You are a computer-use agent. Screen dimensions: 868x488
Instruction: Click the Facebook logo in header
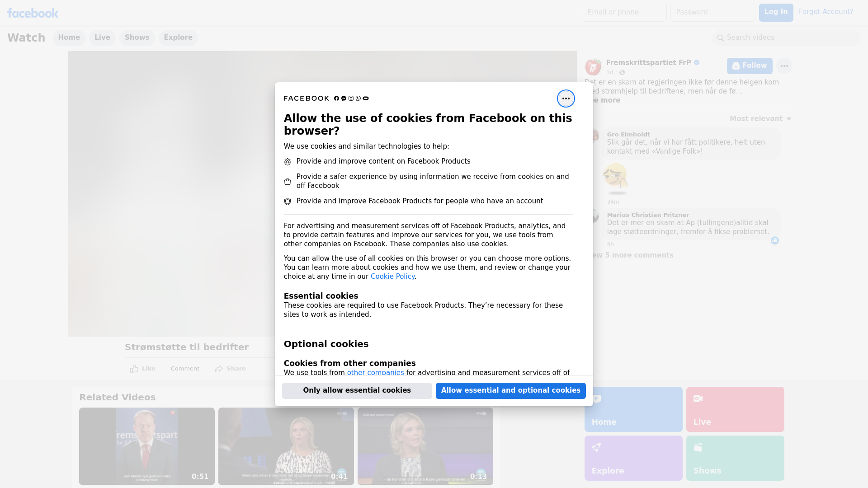coord(33,13)
